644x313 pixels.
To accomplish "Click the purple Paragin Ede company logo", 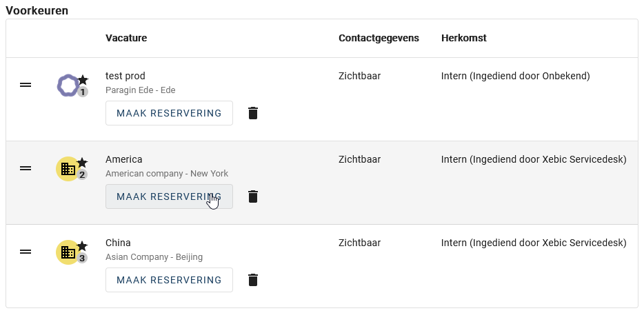I will 68,85.
